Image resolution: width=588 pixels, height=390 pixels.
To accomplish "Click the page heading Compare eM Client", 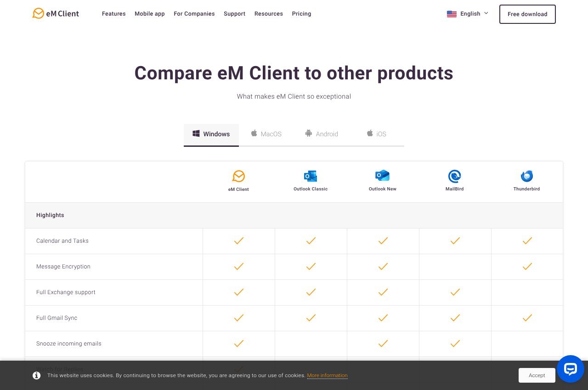I will click(294, 73).
